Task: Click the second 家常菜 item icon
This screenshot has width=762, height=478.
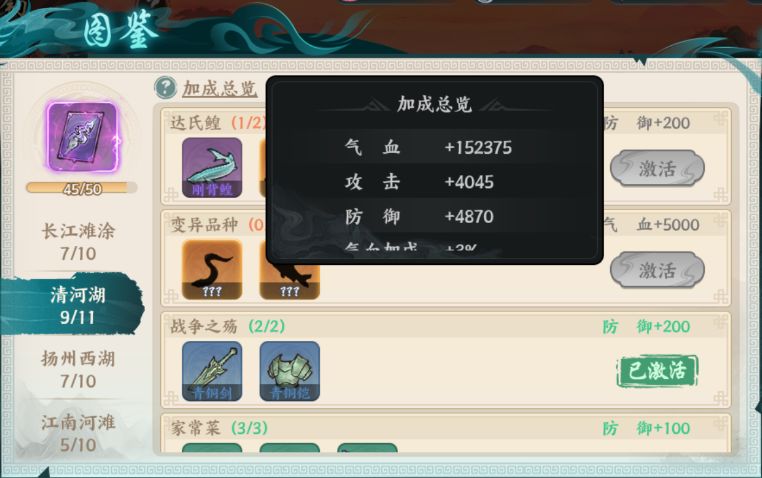Action: pyautogui.click(x=290, y=447)
